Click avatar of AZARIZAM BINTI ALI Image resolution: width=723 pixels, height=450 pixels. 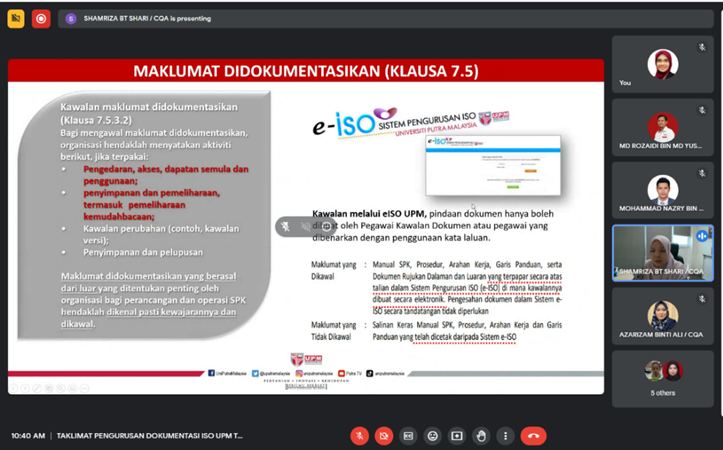pyautogui.click(x=663, y=315)
